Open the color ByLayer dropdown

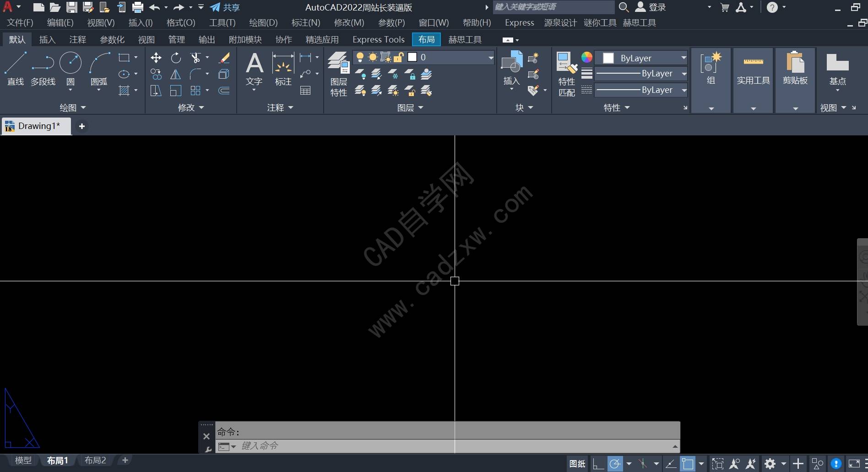(641, 58)
